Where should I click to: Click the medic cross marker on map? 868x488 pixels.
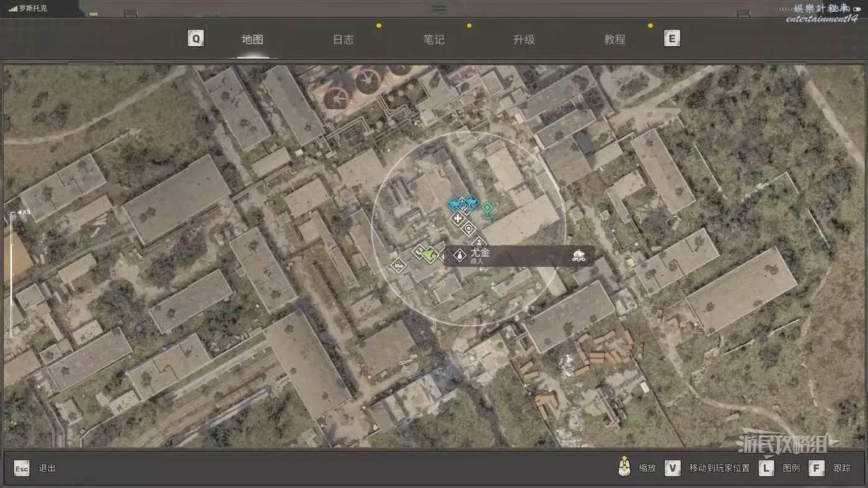click(x=458, y=218)
